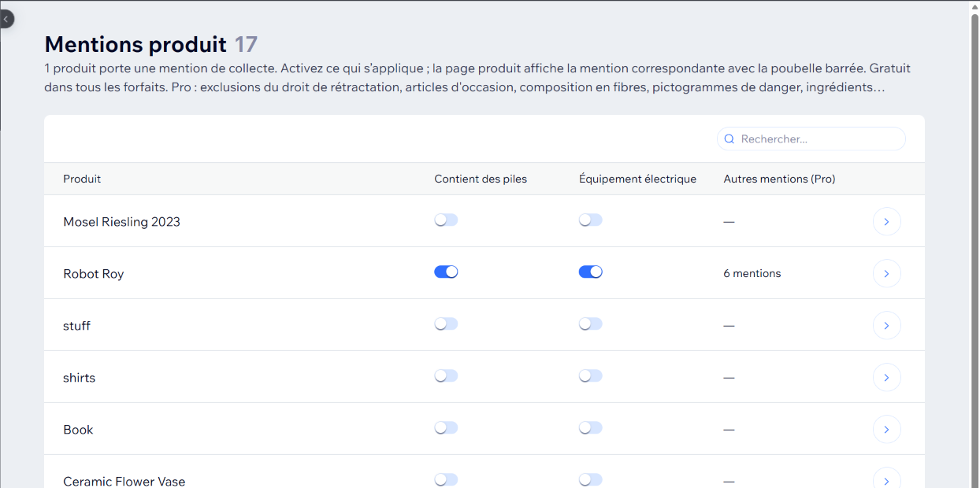Viewport: 980px width, 488px height.
Task: Turn on Contient des piles for stuff
Action: click(446, 324)
